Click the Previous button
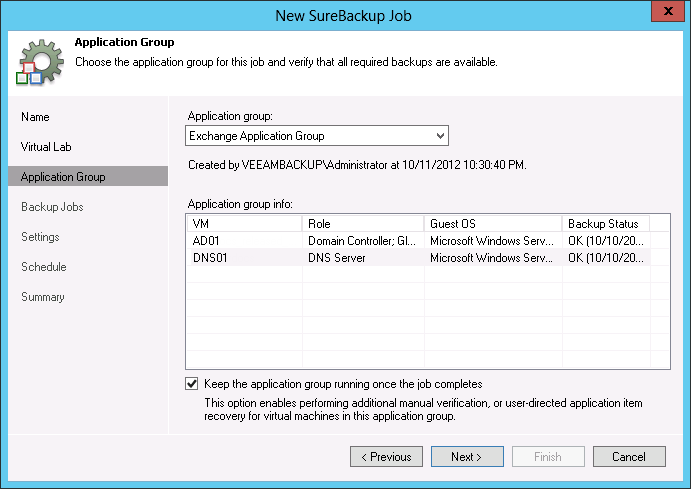Screen dimensions: 691x489 click(x=386, y=456)
